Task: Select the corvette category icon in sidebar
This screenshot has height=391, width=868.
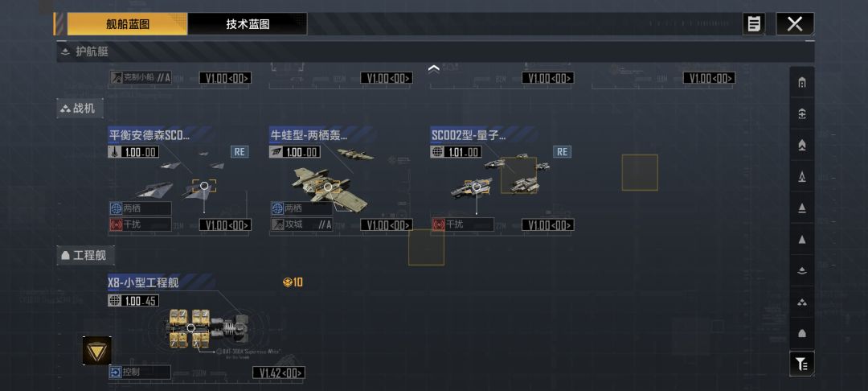Action: tap(802, 271)
